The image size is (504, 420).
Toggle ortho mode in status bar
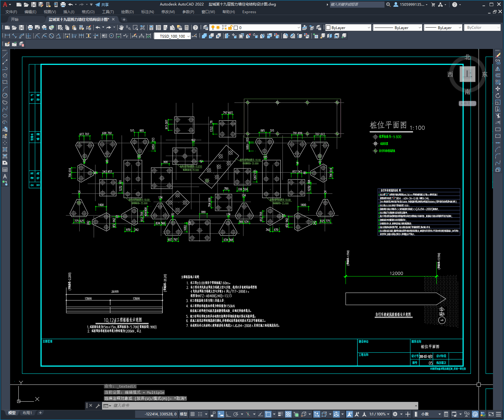click(228, 414)
